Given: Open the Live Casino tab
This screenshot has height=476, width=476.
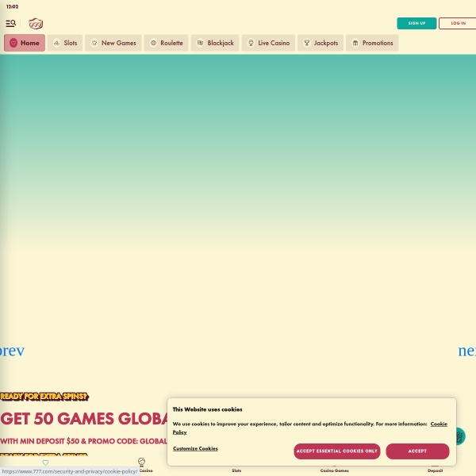Looking at the screenshot, I should pyautogui.click(x=268, y=43).
